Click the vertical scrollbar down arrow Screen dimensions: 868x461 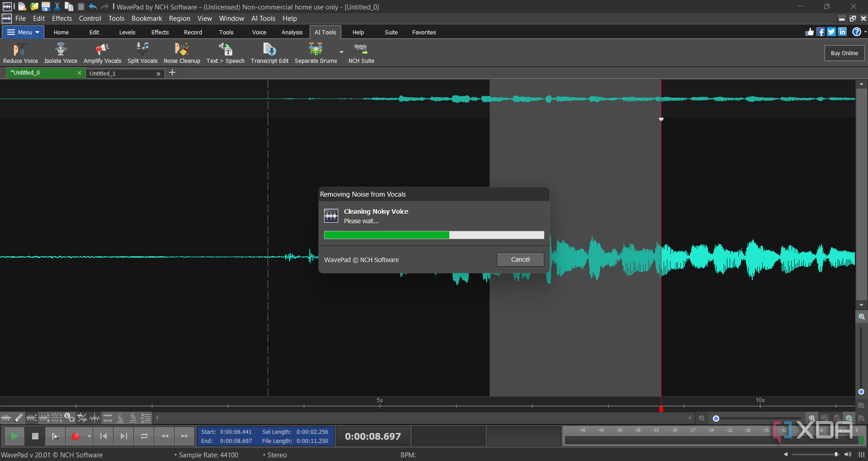coord(861,305)
